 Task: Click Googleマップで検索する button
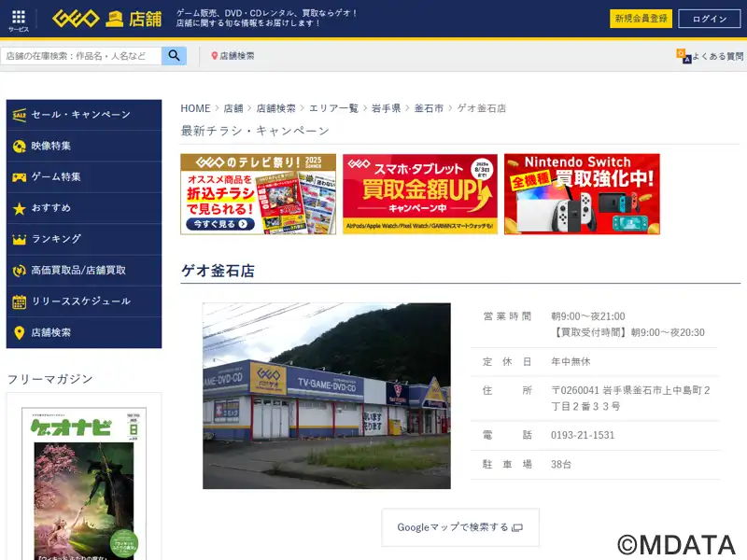pos(460,527)
